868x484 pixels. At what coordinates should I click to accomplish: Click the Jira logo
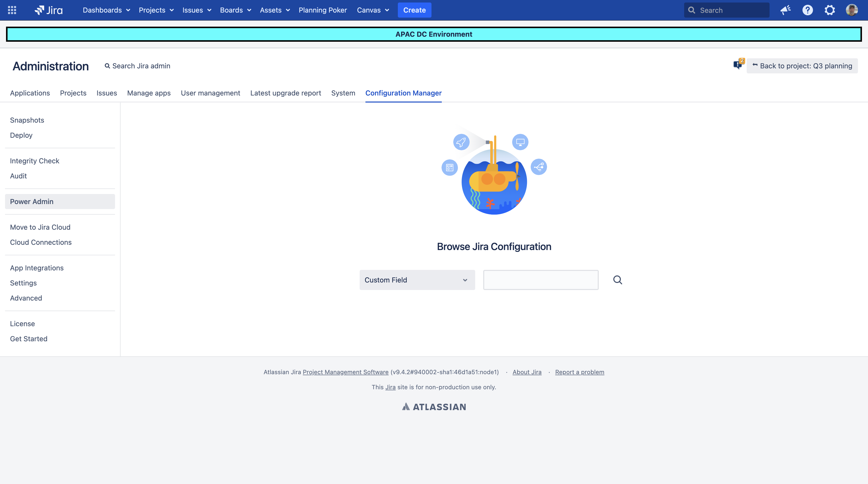[48, 10]
